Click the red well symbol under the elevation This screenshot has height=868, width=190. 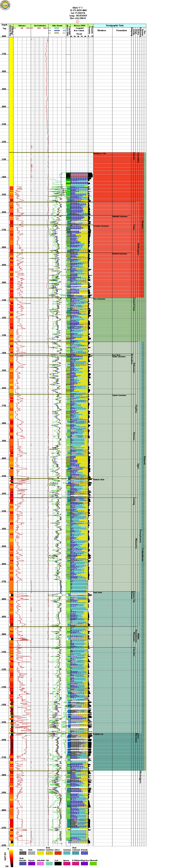(77, 21)
